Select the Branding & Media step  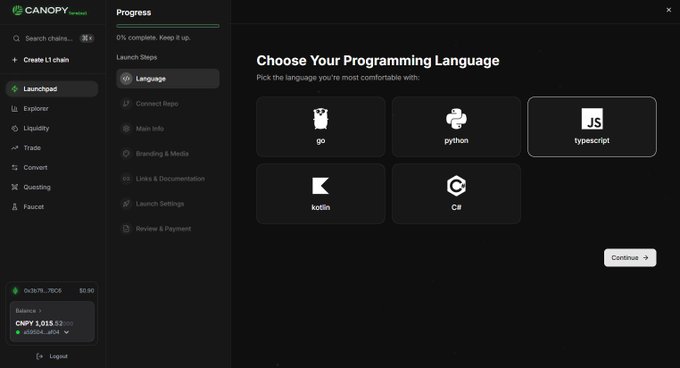(x=168, y=153)
